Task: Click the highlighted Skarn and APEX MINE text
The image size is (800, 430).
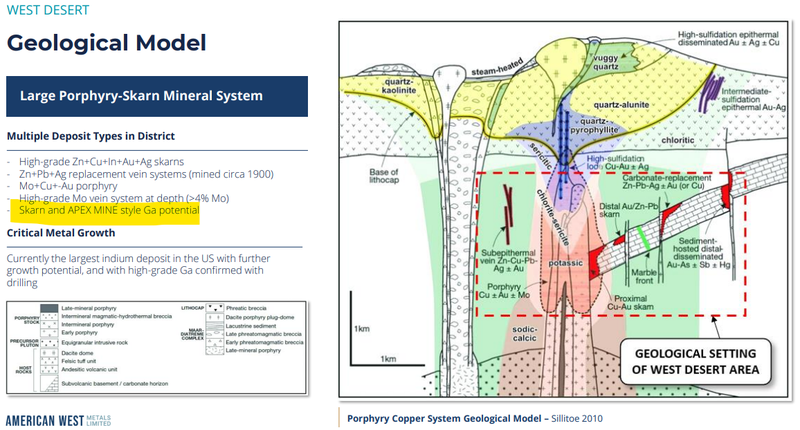Action: click(103, 211)
